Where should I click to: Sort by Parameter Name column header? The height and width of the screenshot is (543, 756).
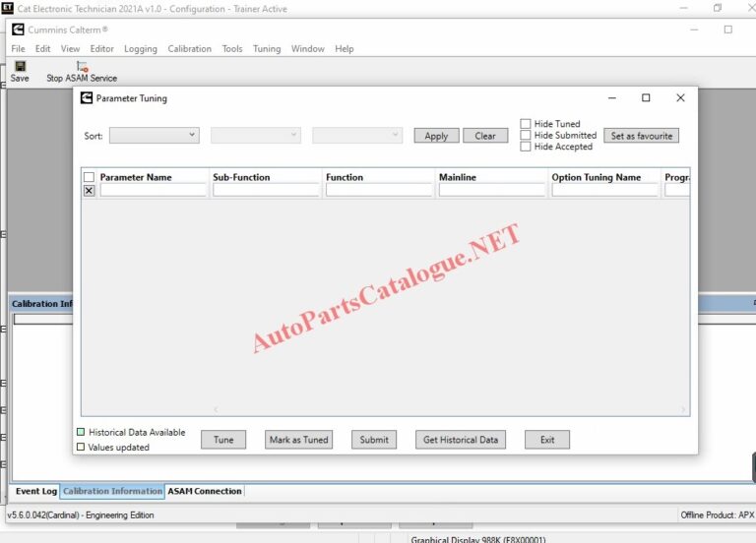[x=136, y=177]
